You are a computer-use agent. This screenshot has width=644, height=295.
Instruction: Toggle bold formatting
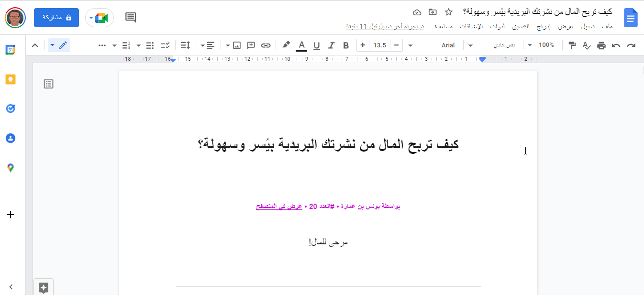(346, 45)
